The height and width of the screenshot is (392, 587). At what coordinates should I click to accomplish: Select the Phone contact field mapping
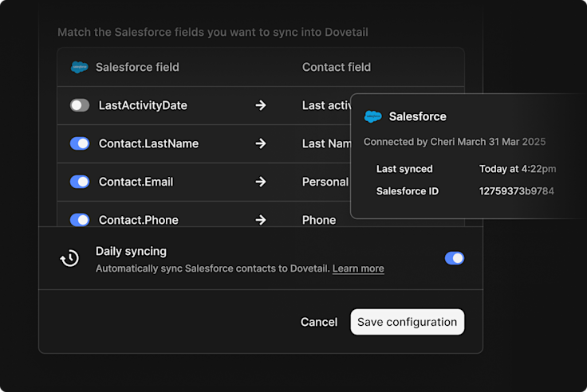[319, 220]
